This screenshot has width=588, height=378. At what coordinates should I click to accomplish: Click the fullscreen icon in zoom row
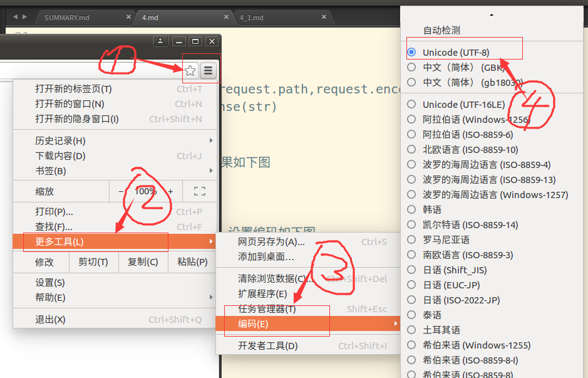[x=199, y=191]
